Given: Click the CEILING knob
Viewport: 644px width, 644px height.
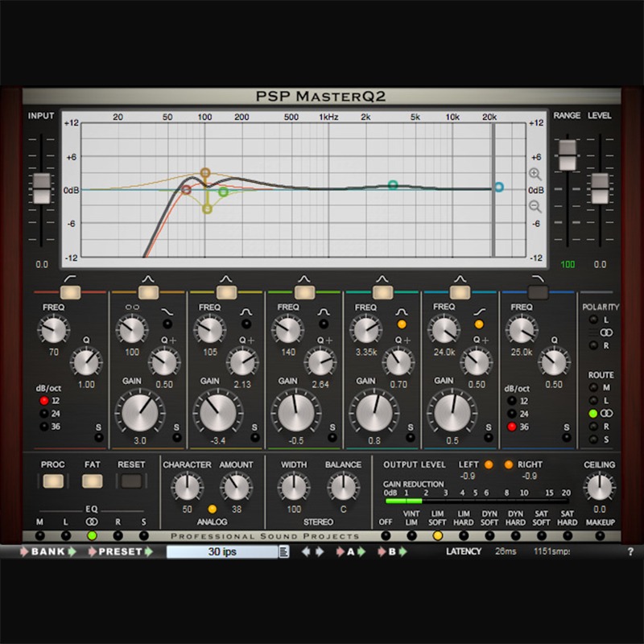Looking at the screenshot, I should pyautogui.click(x=600, y=487).
